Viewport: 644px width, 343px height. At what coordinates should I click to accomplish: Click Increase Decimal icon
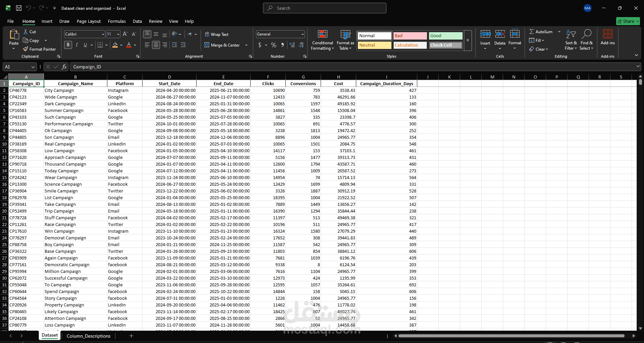point(292,45)
